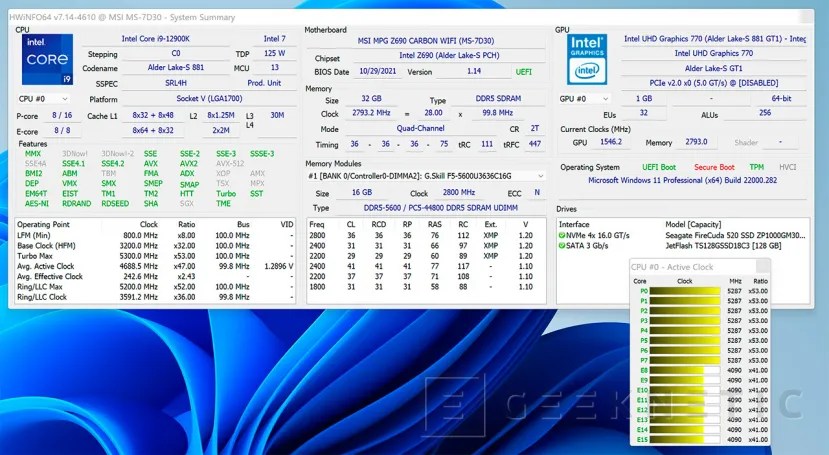Click the green UEFI label beside BIOS version
The image size is (829, 455).
(x=523, y=72)
